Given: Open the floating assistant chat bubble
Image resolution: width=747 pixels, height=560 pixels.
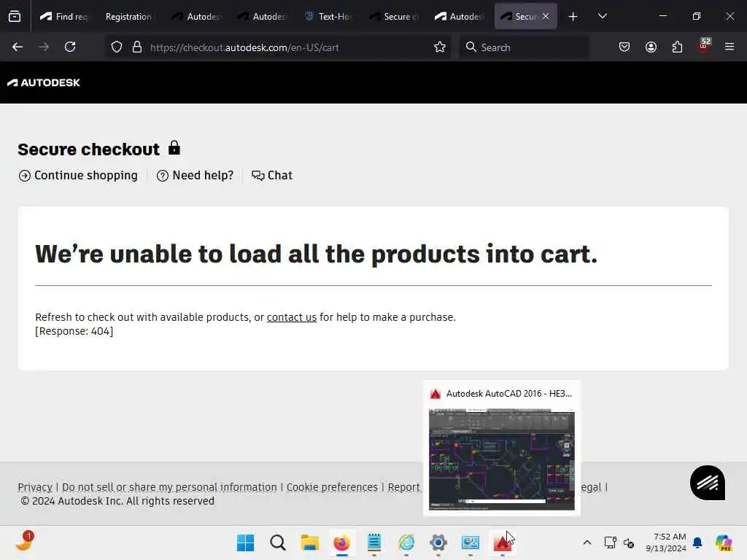Looking at the screenshot, I should [x=708, y=483].
